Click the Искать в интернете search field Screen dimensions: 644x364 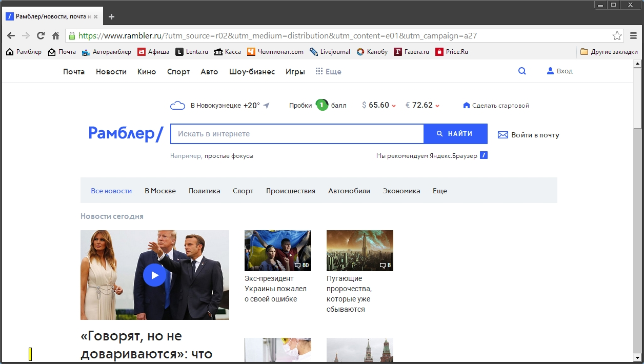coord(296,134)
